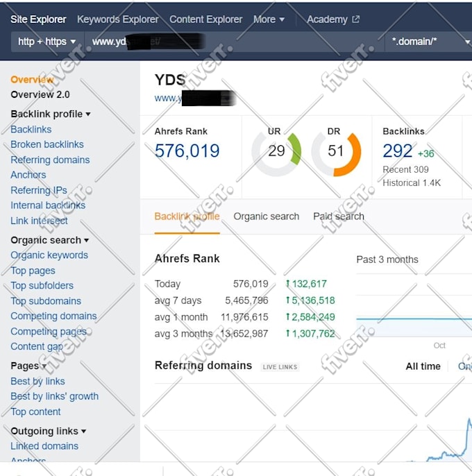Open Keywords Explorer

coord(118,19)
